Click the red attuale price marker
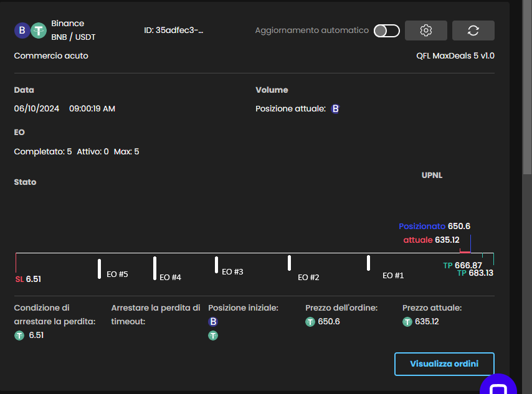532x394 pixels. click(x=465, y=251)
